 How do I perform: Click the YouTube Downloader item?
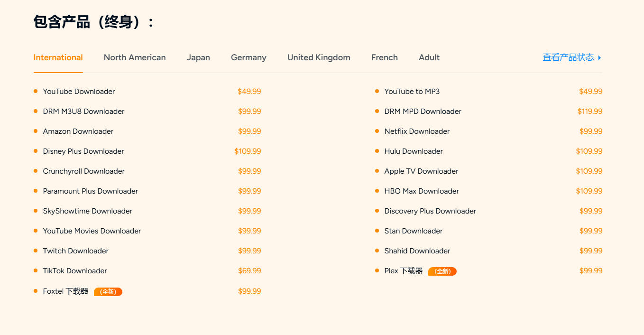[x=79, y=92]
